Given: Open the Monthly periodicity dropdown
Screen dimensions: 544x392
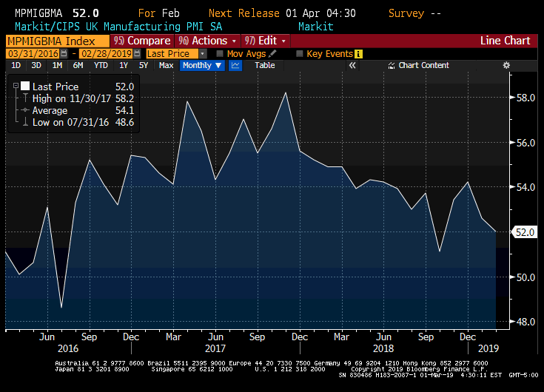Looking at the screenshot, I should (x=202, y=65).
